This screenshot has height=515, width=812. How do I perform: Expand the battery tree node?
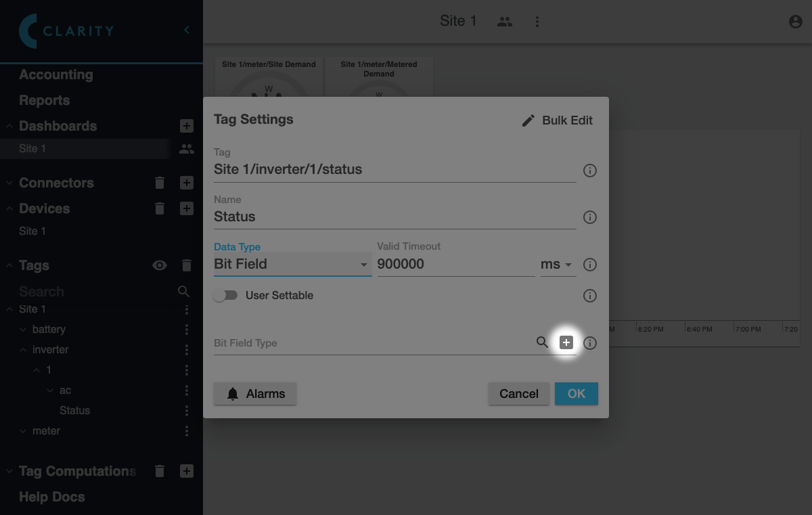(x=24, y=330)
